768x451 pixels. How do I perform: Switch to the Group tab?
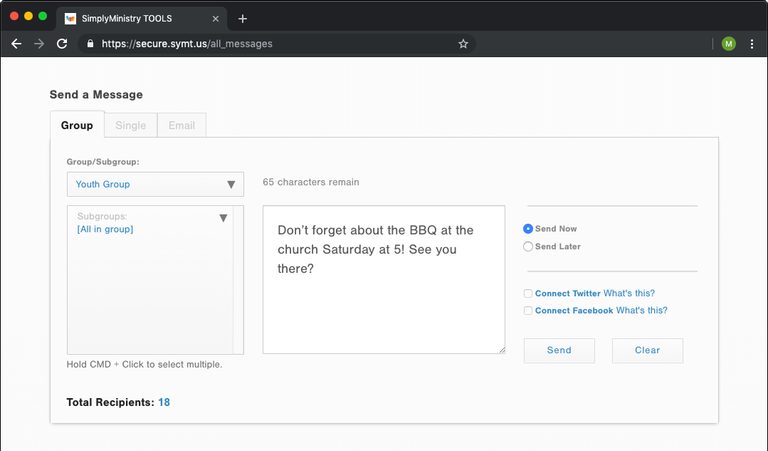pos(77,125)
